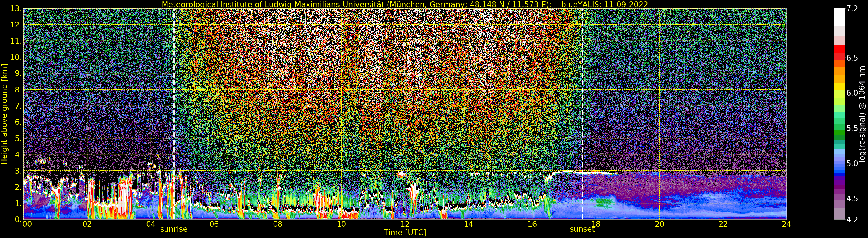
Task: Click the 'Time [UTC]' axis label
Action: (405, 233)
